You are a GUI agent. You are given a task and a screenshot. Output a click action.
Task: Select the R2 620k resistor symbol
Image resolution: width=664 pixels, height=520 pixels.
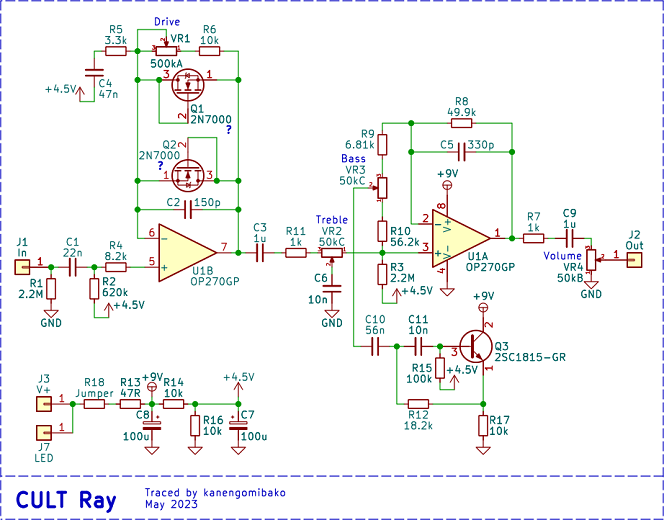click(94, 289)
